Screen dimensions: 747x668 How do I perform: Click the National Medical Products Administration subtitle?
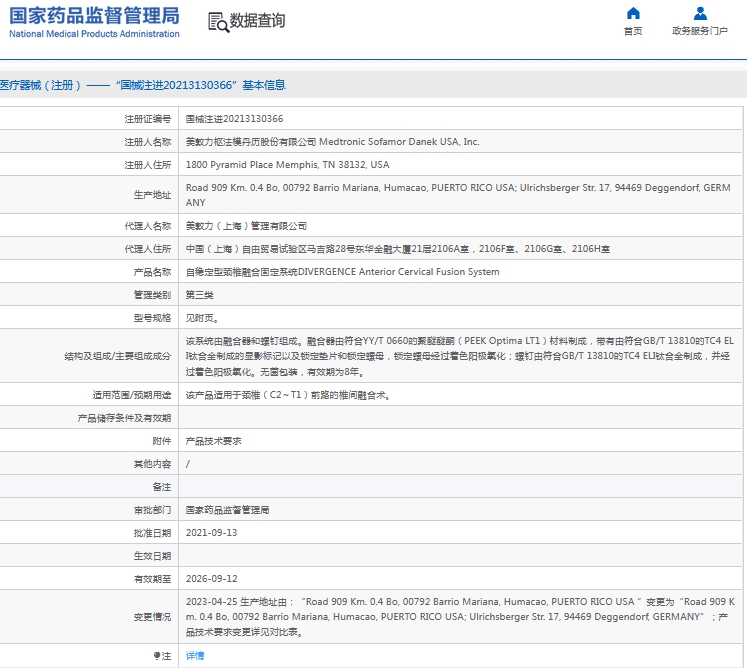[x=94, y=34]
